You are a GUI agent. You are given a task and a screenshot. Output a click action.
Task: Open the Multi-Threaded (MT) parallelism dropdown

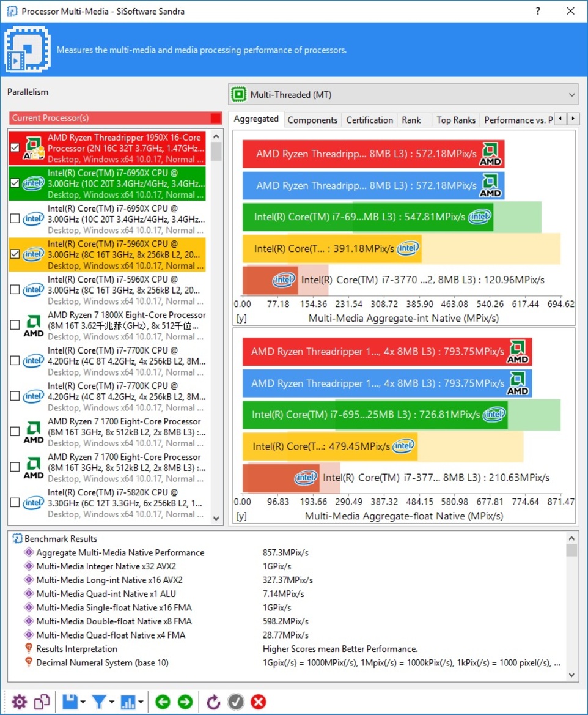click(x=403, y=94)
